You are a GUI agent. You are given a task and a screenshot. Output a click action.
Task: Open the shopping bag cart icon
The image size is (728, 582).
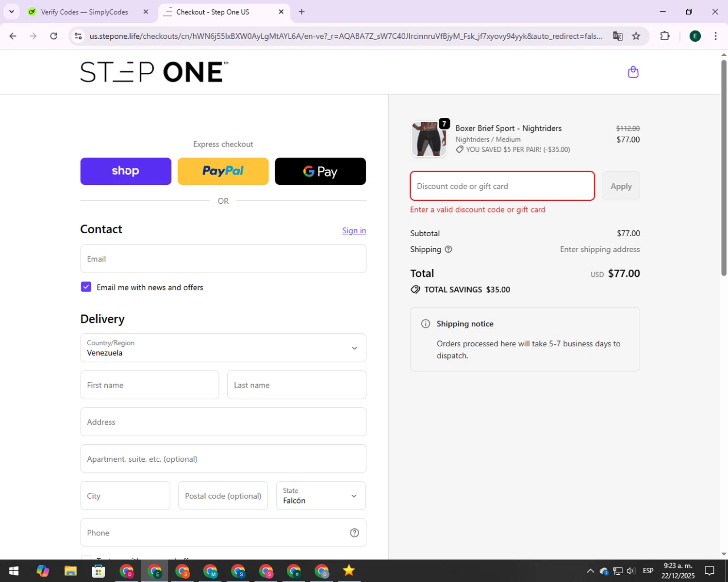tap(633, 72)
